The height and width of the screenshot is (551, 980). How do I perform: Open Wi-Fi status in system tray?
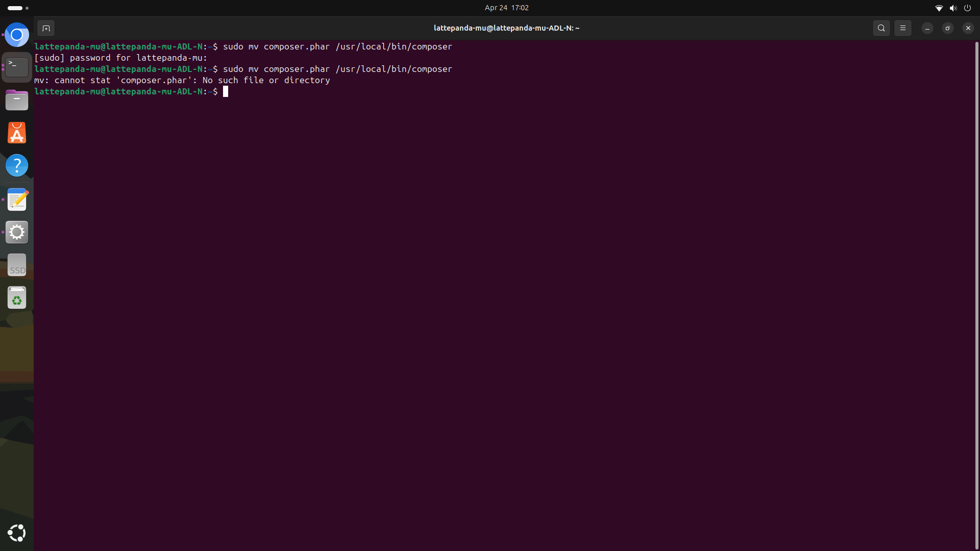(x=939, y=8)
